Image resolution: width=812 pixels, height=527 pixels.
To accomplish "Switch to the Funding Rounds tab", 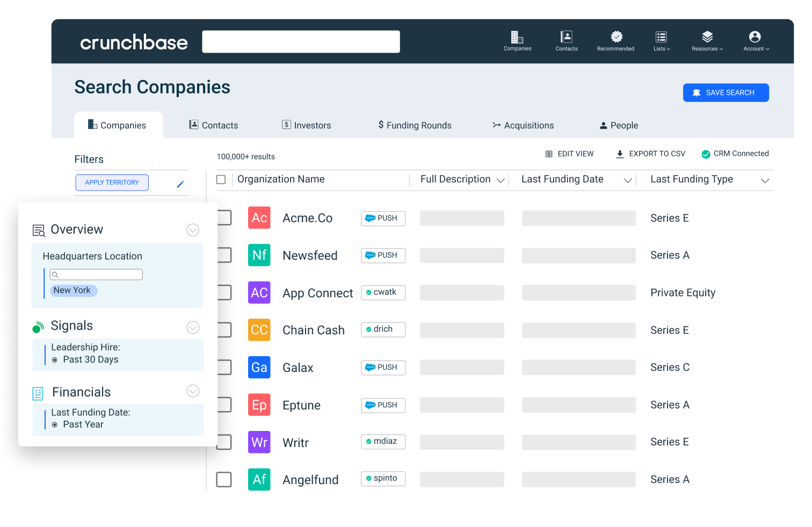I will [x=415, y=125].
